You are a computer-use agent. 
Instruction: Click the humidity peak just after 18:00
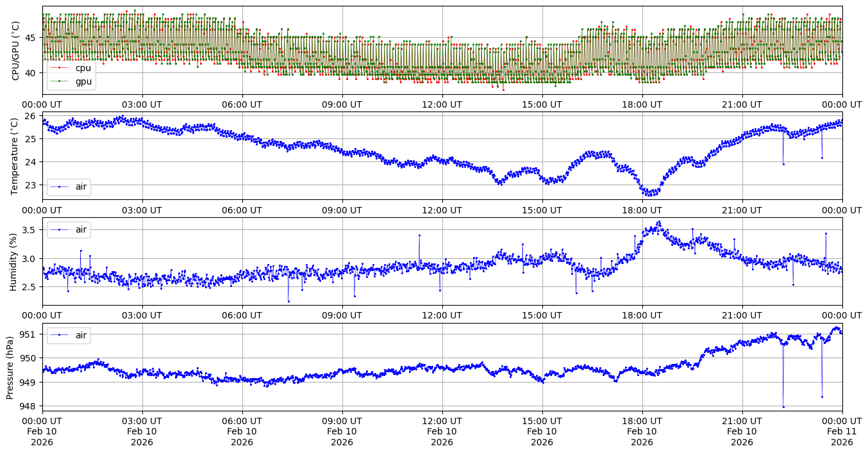pyautogui.click(x=658, y=222)
